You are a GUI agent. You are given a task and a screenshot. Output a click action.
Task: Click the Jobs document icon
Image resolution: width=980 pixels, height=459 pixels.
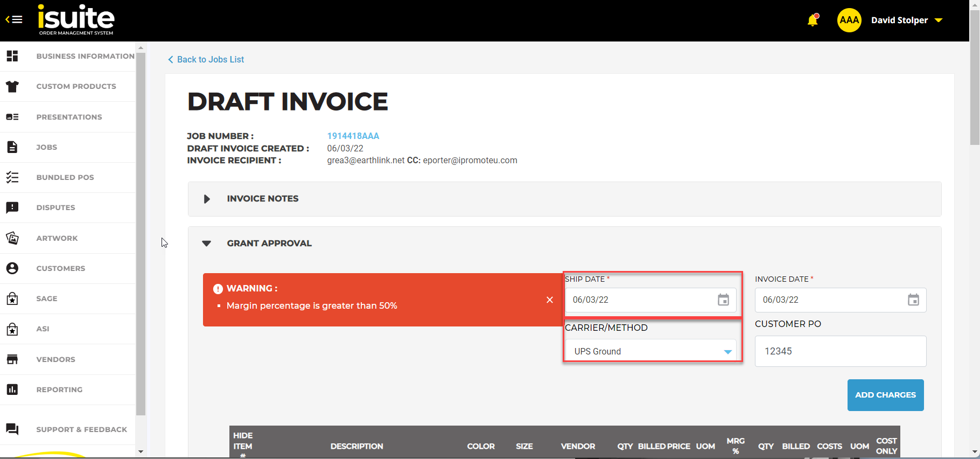point(12,147)
